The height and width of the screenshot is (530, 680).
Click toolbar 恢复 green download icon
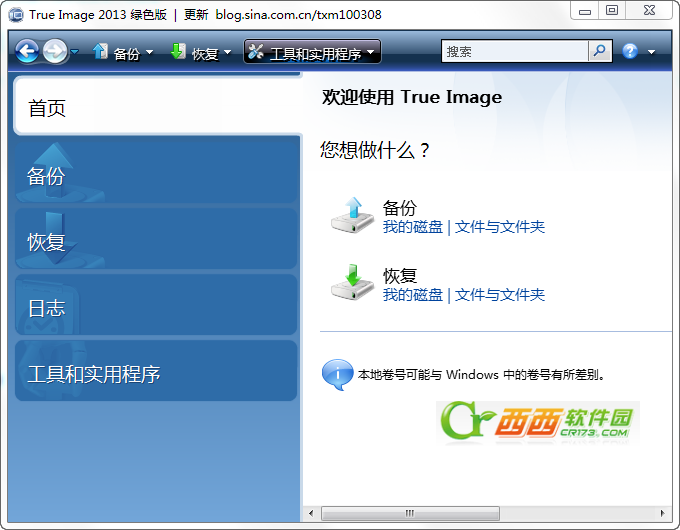pyautogui.click(x=178, y=52)
